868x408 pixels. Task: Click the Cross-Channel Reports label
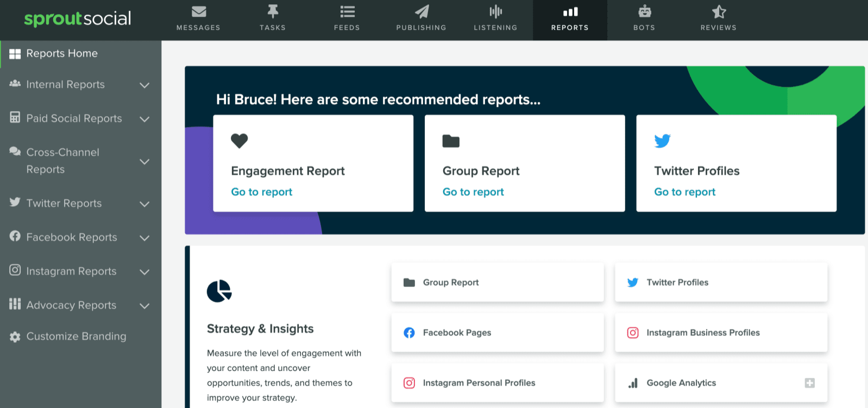[x=63, y=161]
